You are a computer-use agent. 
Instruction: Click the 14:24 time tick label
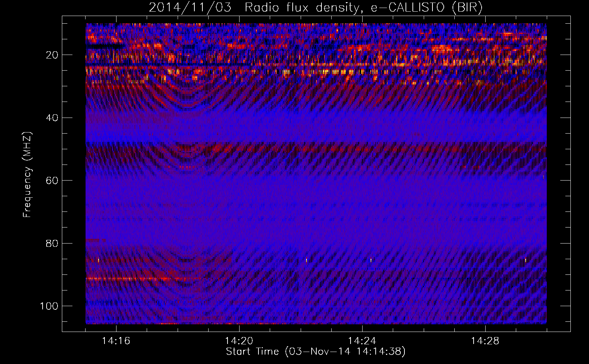pos(362,341)
